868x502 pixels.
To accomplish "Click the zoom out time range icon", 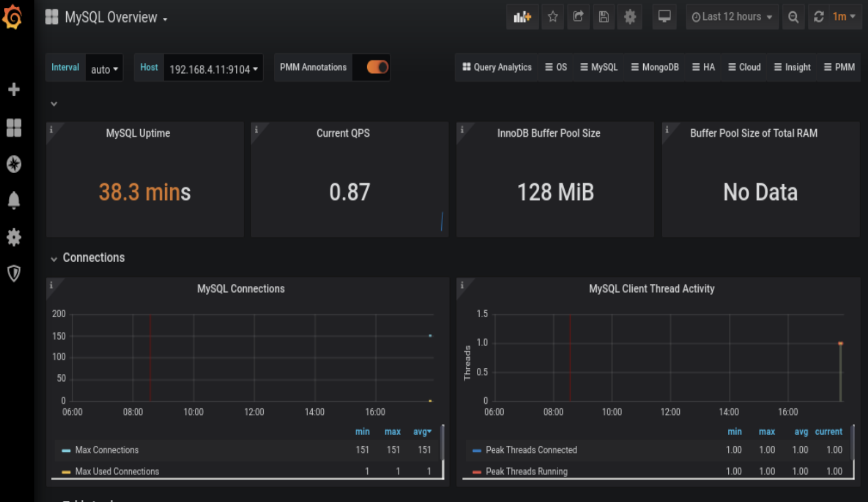I will click(793, 17).
